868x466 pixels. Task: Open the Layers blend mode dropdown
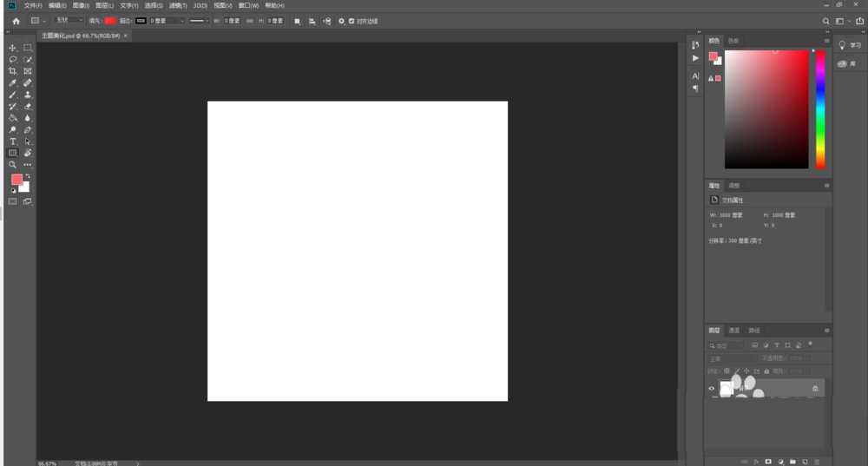point(732,358)
